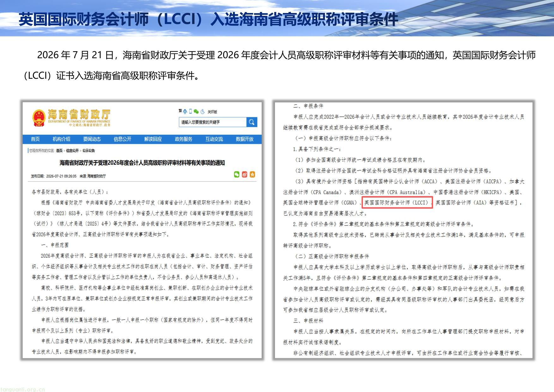Click the line （1）参加全国高级会计师统一考试

pyautogui.click(x=361, y=160)
